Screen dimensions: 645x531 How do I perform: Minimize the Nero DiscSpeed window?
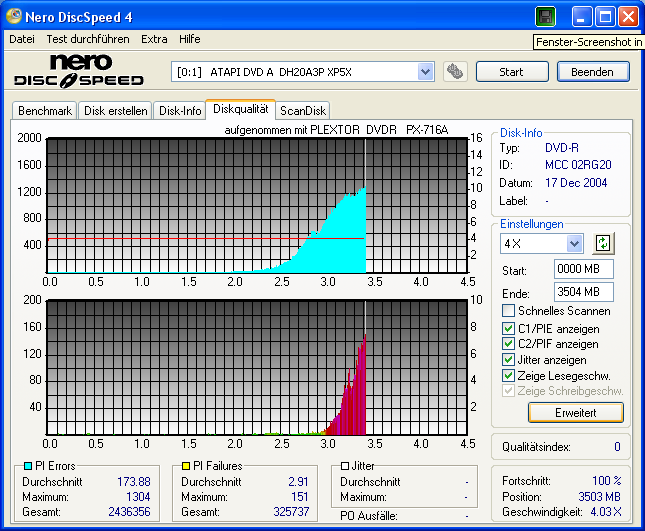pyautogui.click(x=582, y=17)
